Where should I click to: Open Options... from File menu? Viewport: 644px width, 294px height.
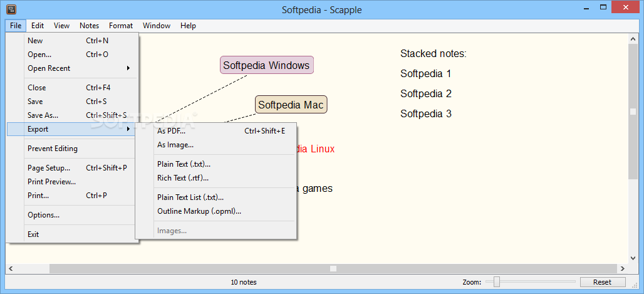(x=72, y=214)
